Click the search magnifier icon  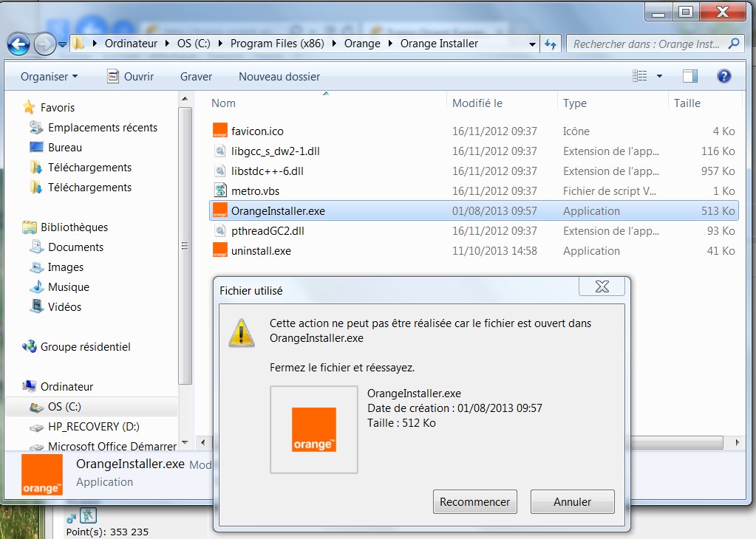click(733, 44)
